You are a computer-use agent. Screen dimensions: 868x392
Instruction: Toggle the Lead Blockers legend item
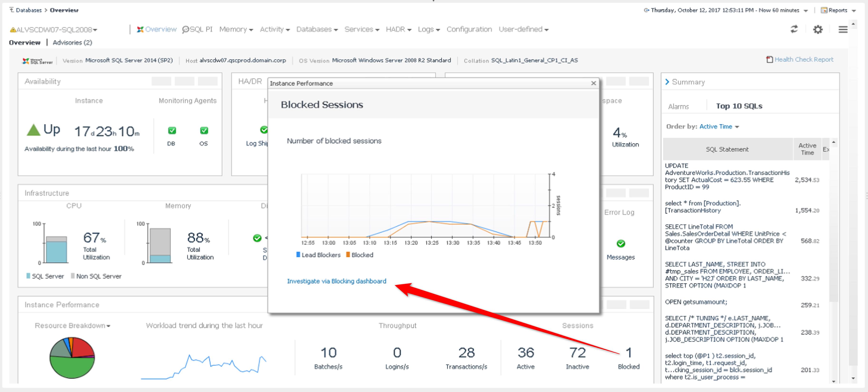(x=318, y=255)
